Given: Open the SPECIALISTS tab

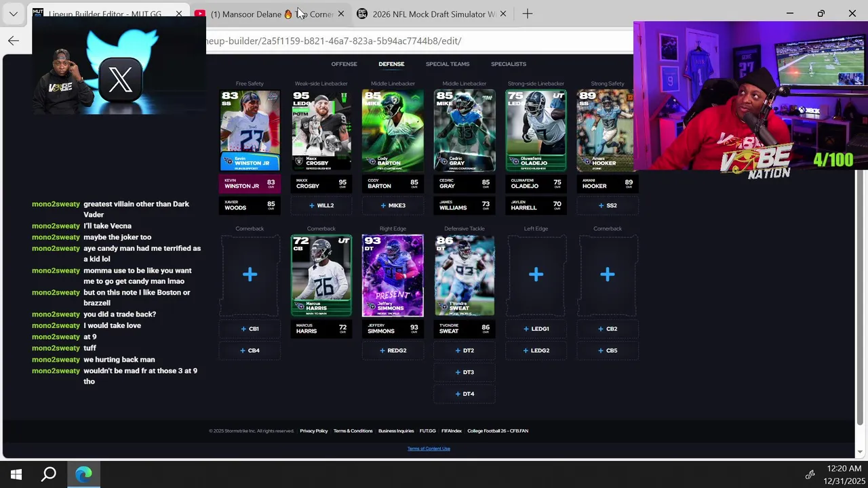Looking at the screenshot, I should pos(509,64).
